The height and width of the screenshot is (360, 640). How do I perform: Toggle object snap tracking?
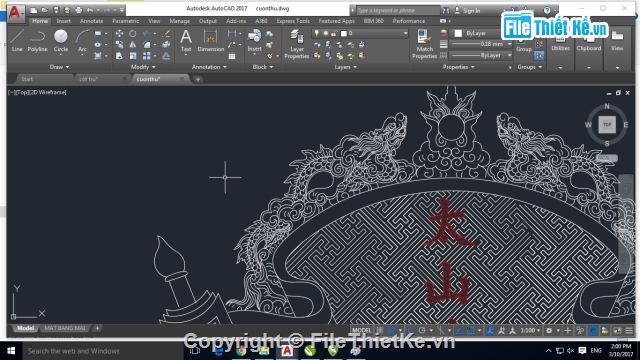coord(459,330)
